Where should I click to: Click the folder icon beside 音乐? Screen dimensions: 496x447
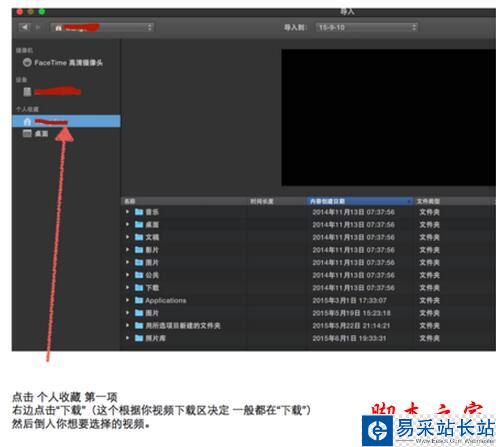coord(139,212)
